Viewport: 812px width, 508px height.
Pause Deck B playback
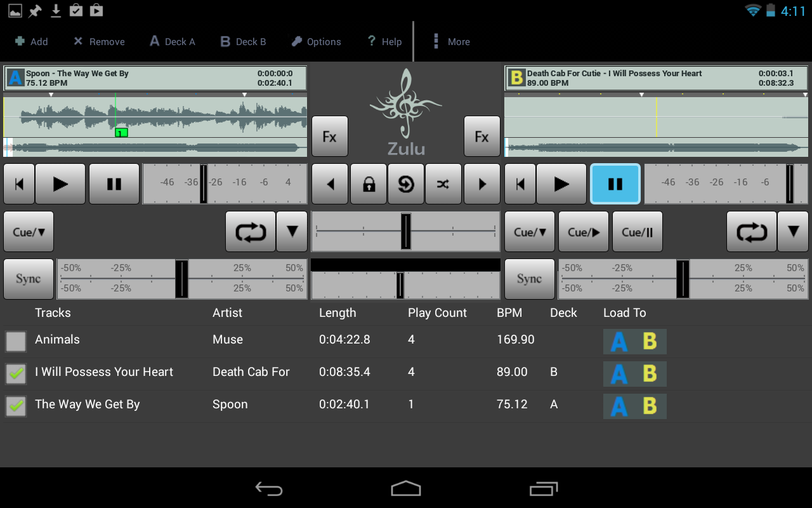(x=615, y=184)
